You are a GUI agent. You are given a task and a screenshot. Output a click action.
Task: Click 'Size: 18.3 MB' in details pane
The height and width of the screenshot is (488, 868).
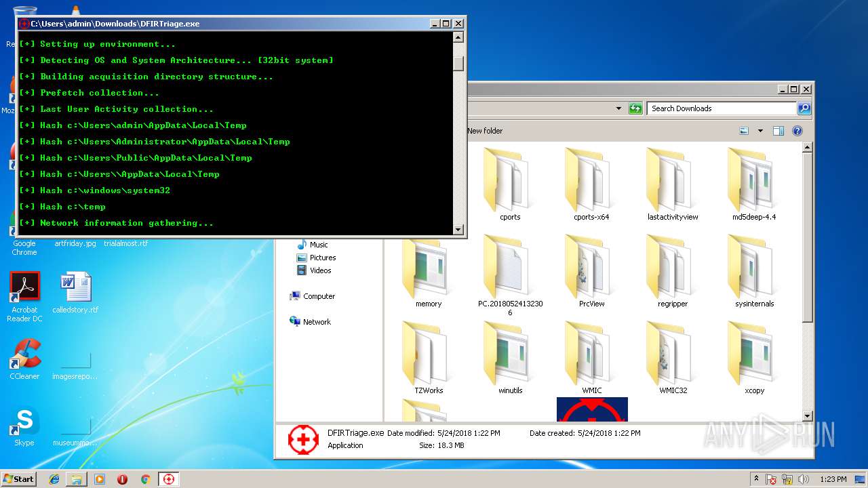[441, 445]
